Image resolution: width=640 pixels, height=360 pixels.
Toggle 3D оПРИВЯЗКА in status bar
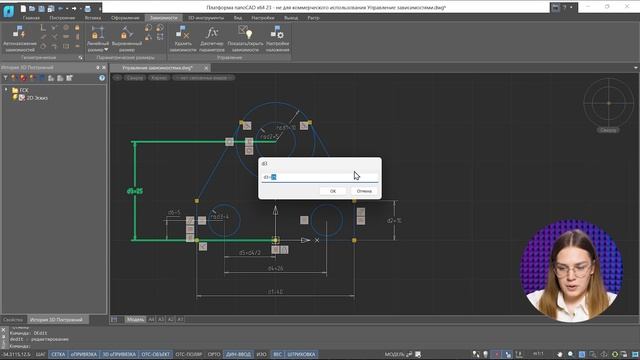coord(119,354)
